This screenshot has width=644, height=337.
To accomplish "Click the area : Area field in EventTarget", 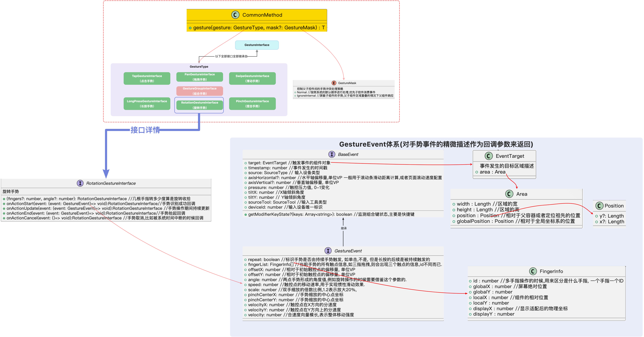I will (x=490, y=172).
